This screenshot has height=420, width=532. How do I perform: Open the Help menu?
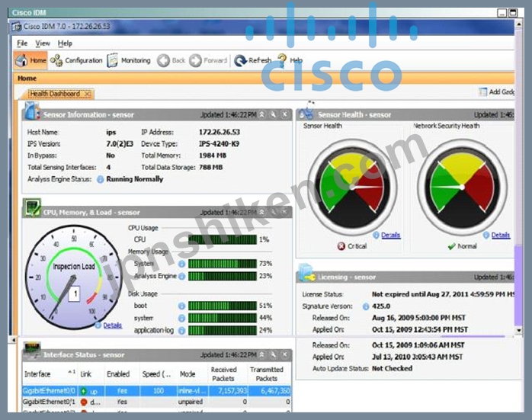(65, 43)
